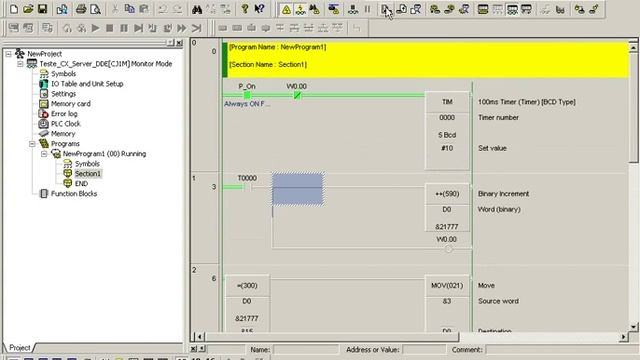640x360 pixels.
Task: Select Function Blocks tree item
Action: [73, 194]
